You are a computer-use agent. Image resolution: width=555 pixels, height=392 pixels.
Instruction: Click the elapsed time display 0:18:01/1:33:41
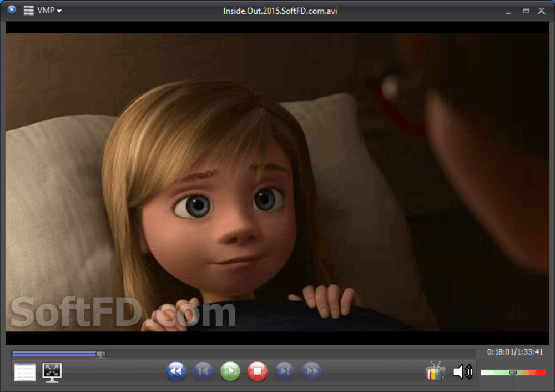515,352
